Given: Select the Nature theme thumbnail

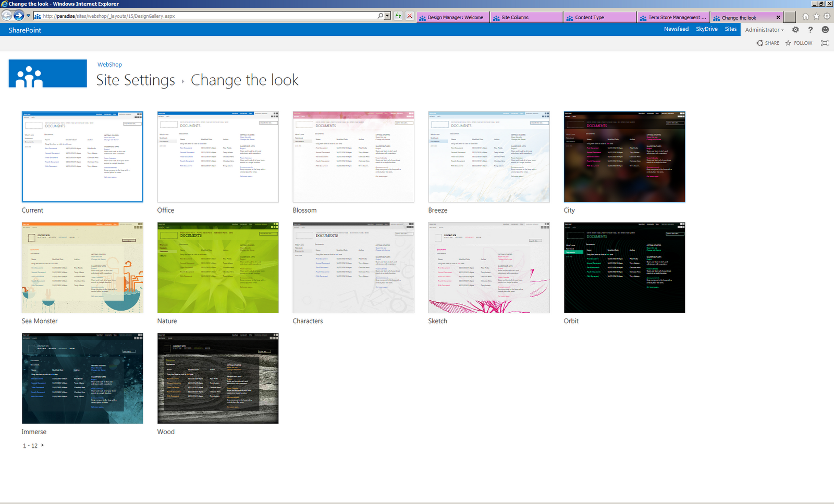Looking at the screenshot, I should (x=218, y=267).
